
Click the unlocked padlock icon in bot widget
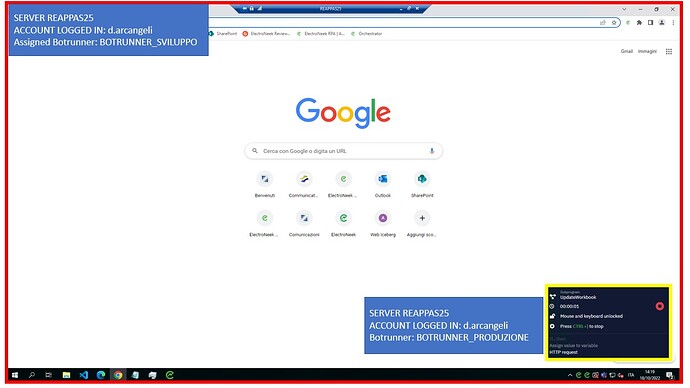(x=553, y=316)
